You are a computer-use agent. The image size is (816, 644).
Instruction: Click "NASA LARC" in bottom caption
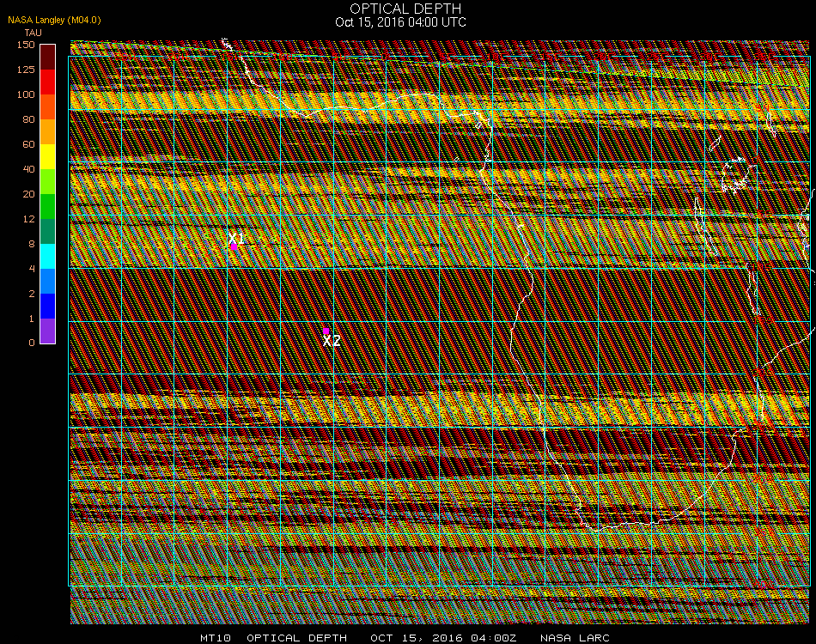[575, 638]
